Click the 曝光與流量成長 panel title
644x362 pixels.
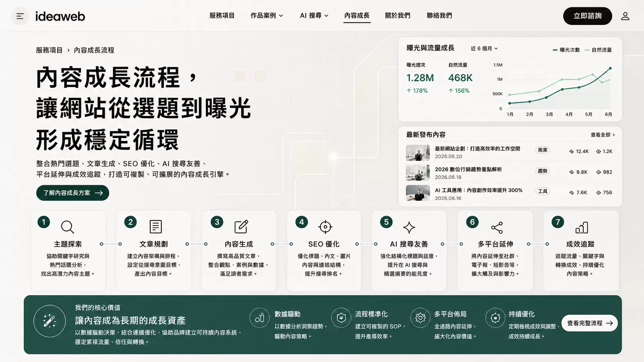pyautogui.click(x=430, y=48)
